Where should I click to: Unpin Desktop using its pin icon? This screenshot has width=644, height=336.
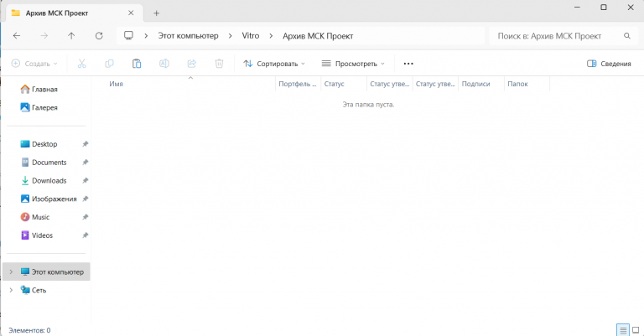[x=85, y=144]
